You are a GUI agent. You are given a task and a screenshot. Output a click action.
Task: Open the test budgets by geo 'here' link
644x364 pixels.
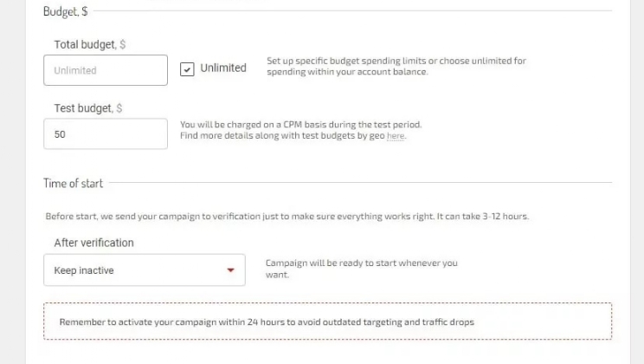(x=396, y=136)
